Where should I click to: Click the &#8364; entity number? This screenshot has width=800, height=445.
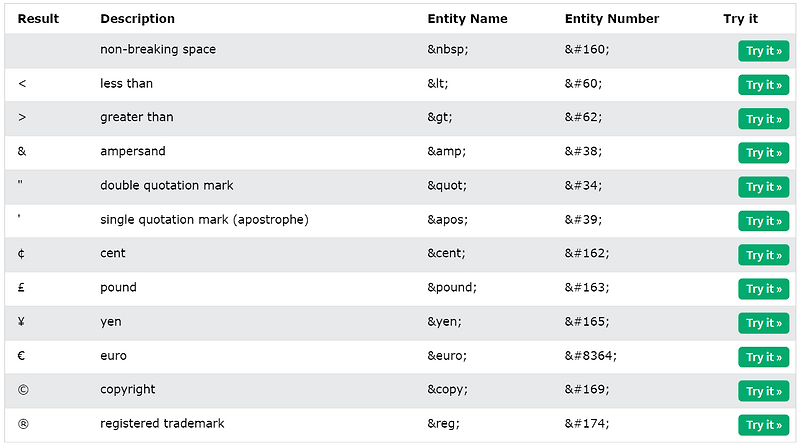(590, 356)
